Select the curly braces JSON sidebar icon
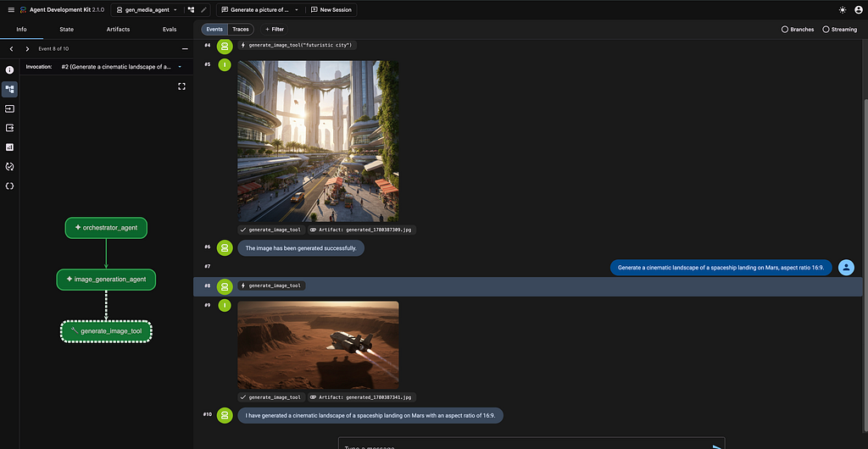This screenshot has width=868, height=449. point(9,186)
